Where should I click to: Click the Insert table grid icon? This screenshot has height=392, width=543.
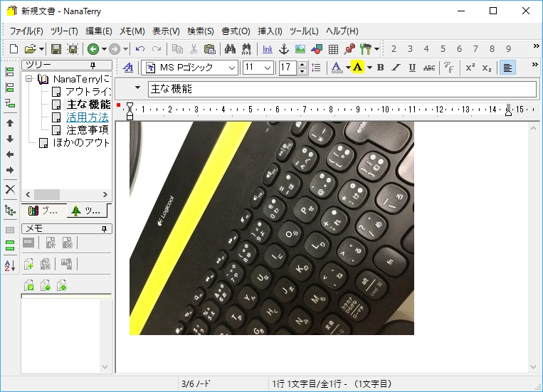[333, 49]
